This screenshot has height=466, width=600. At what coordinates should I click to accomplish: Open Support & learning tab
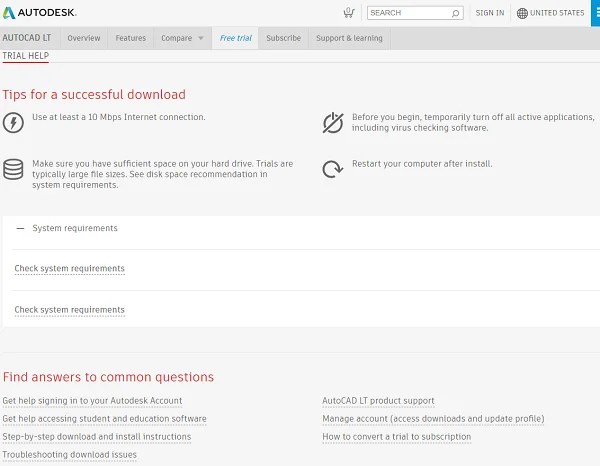pos(349,38)
